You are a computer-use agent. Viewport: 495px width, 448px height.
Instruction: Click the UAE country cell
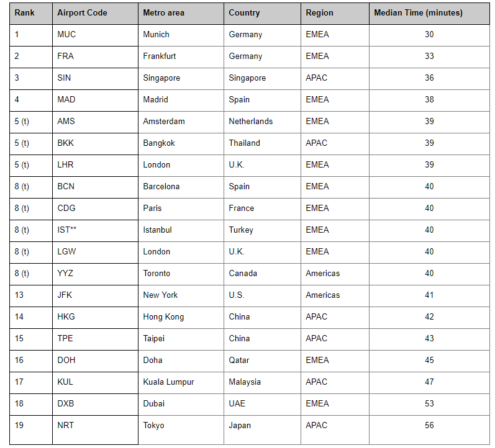[262, 405]
